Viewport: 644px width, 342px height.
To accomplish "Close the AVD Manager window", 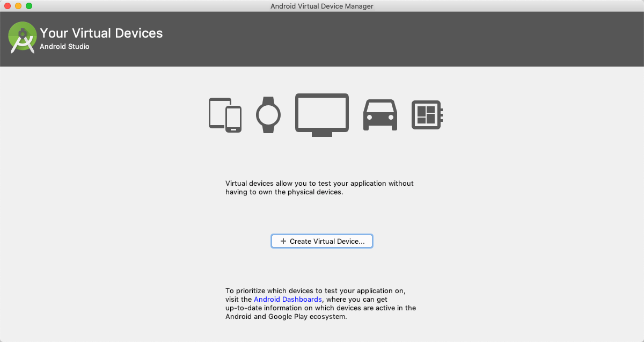I will [8, 6].
